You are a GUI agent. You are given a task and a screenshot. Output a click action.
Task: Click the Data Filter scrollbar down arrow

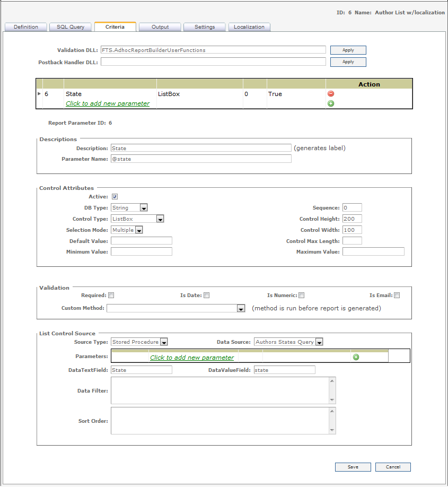[332, 400]
